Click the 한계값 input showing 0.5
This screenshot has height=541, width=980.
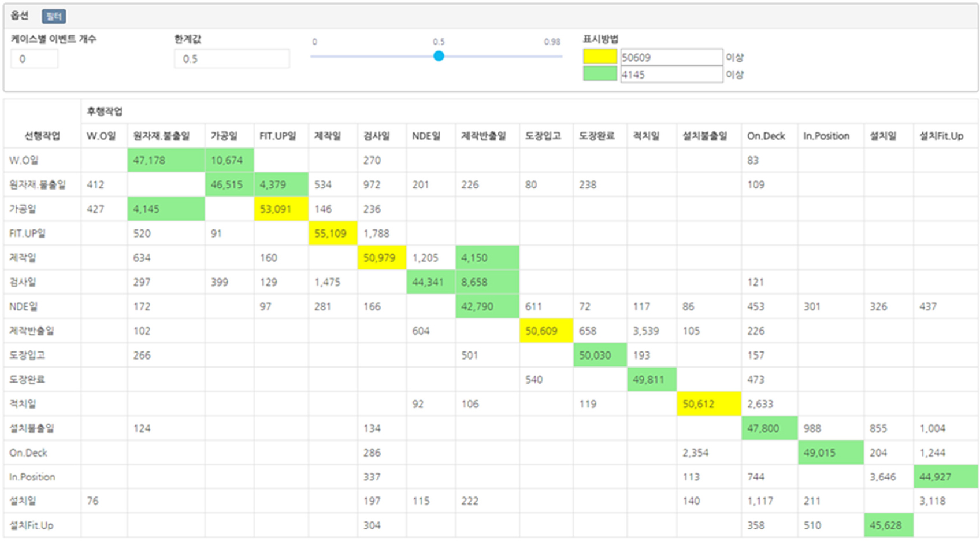click(x=232, y=58)
